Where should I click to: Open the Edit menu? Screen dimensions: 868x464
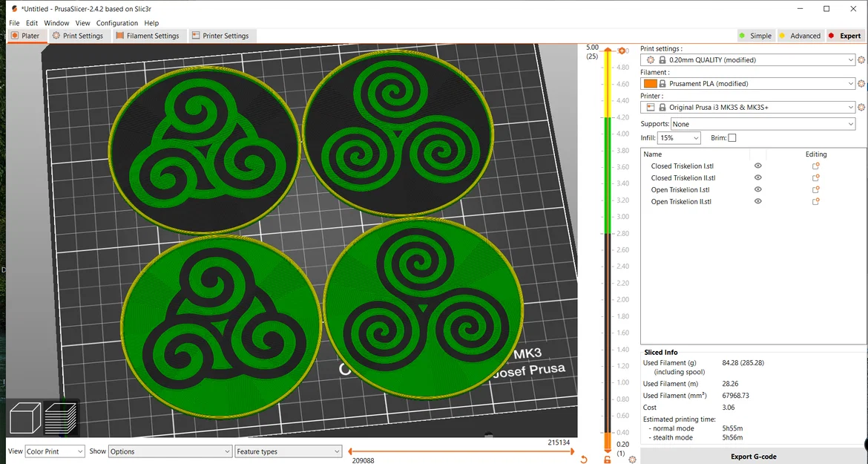tap(32, 23)
